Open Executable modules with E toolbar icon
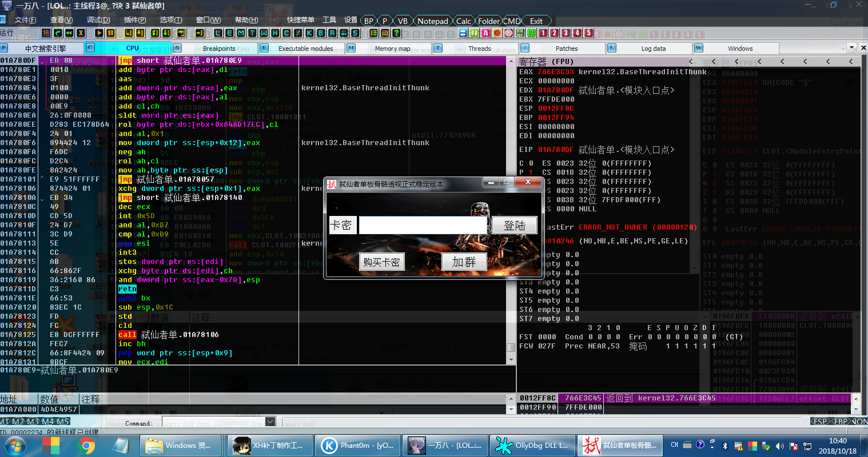Viewport: 868px width, 457px height. pos(229,33)
